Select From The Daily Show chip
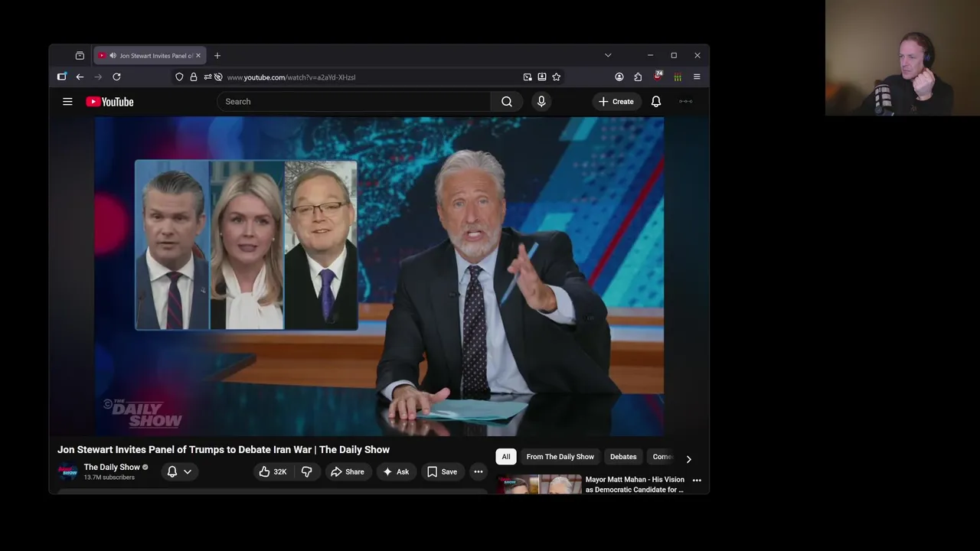 (560, 457)
